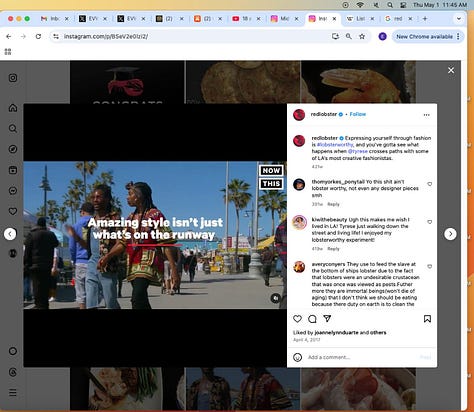This screenshot has width=474, height=412.
Task: Save the post with bookmark icon
Action: [427, 319]
